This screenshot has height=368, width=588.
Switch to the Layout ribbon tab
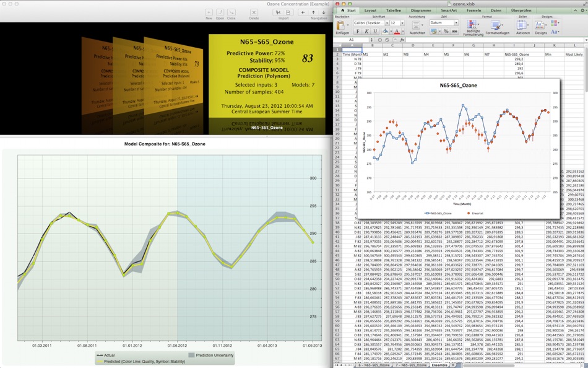[371, 11]
